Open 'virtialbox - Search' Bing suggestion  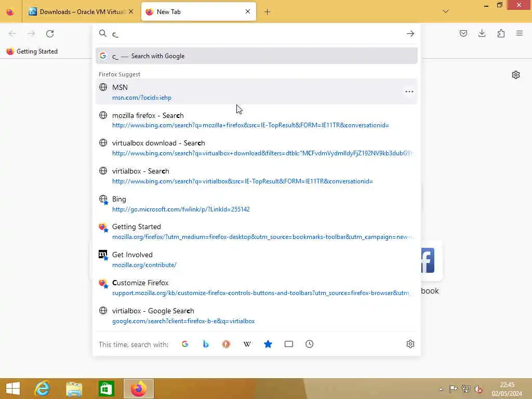point(256,176)
